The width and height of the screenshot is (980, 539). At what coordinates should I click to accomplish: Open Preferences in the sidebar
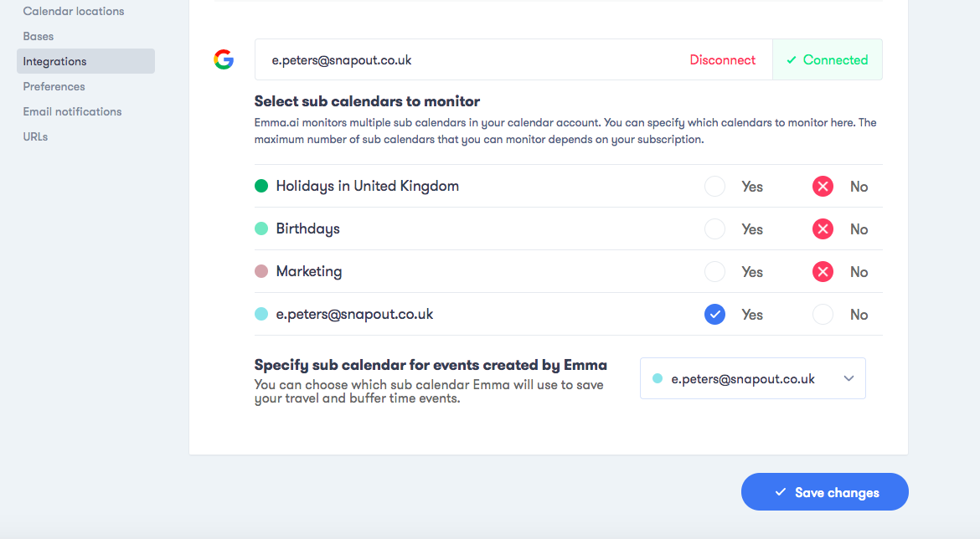click(x=54, y=86)
